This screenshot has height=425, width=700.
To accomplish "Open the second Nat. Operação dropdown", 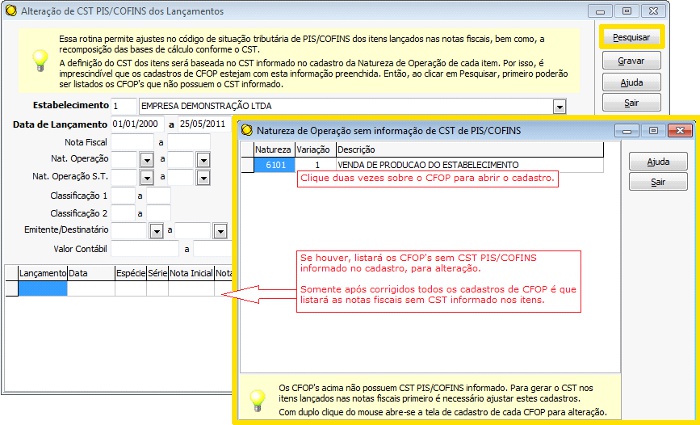I will point(203,160).
